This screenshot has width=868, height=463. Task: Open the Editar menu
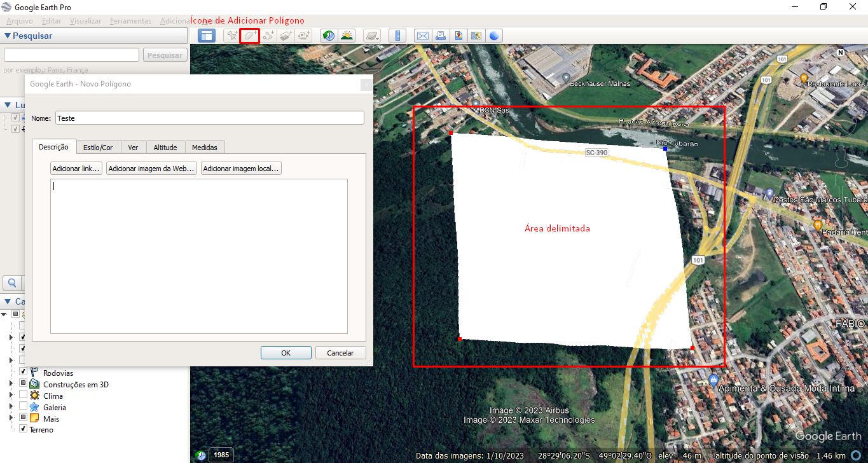click(x=52, y=21)
